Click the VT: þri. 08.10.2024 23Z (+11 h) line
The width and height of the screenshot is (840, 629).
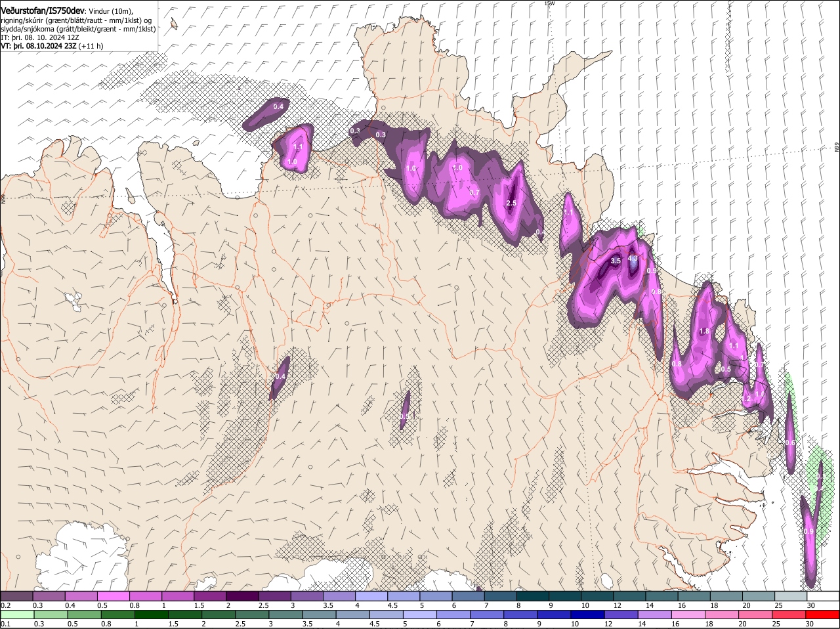[52, 46]
